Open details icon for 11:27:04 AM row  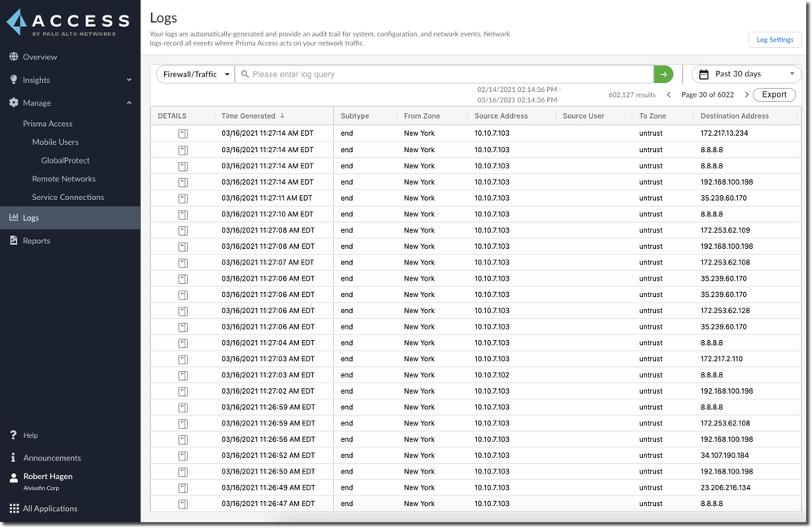[183, 343]
